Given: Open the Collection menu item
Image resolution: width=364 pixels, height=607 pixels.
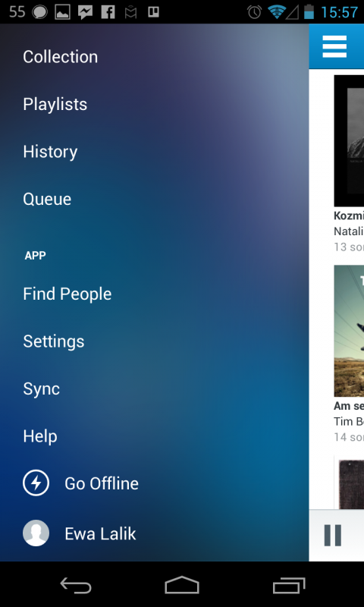Looking at the screenshot, I should click(61, 57).
